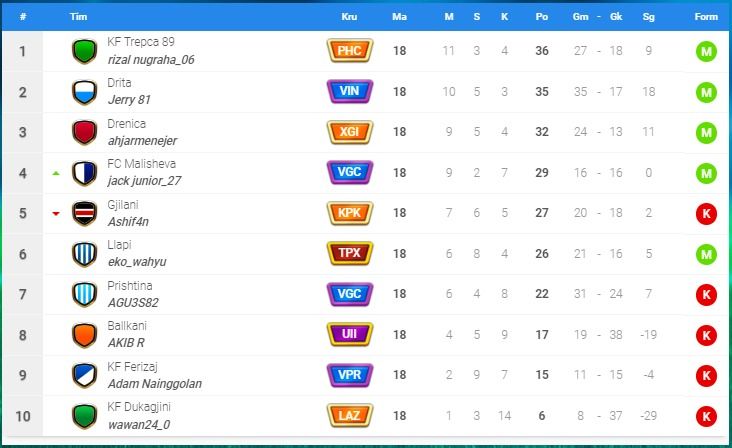Sort table by Po points column

point(542,17)
